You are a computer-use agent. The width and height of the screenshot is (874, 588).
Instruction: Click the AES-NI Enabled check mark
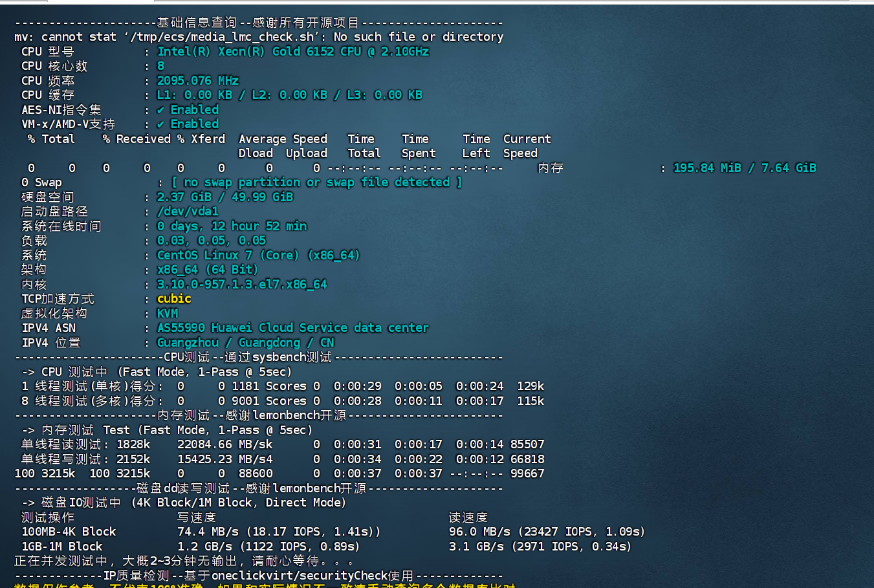pyautogui.click(x=160, y=110)
